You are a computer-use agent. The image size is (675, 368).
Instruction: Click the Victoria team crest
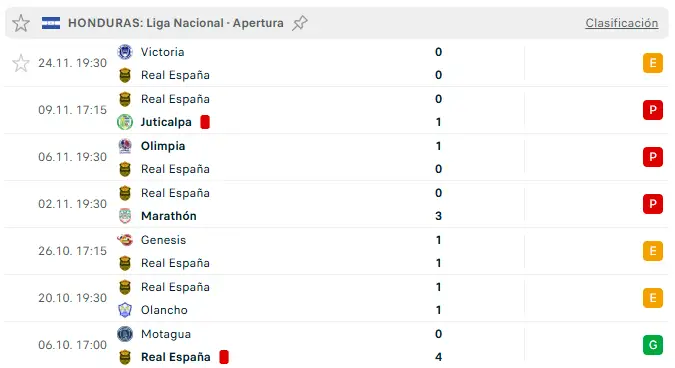(x=125, y=52)
